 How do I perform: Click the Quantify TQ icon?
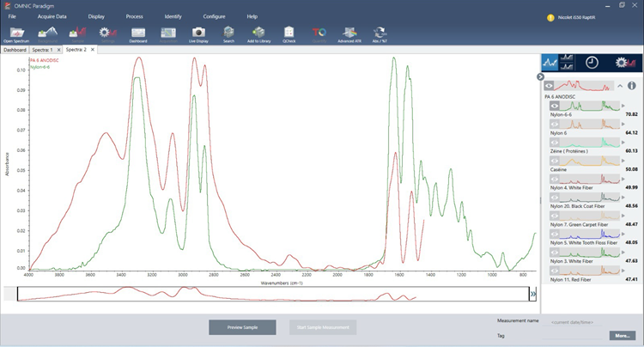point(319,33)
